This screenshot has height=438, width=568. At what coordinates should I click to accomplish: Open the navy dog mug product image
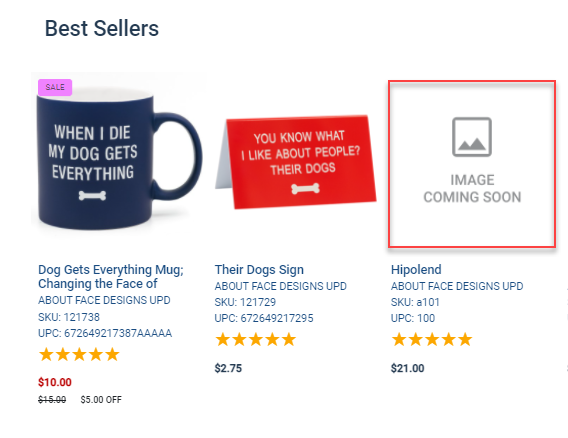[119, 156]
